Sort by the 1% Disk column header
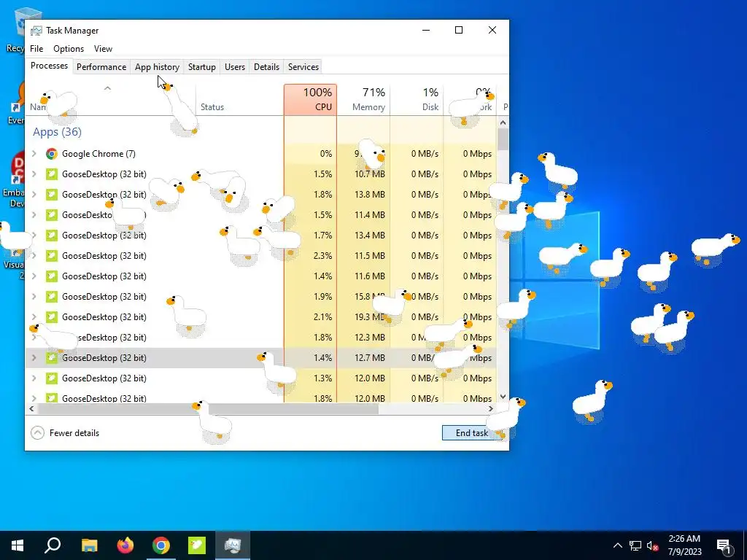Screen dimensions: 747x560 pos(417,99)
